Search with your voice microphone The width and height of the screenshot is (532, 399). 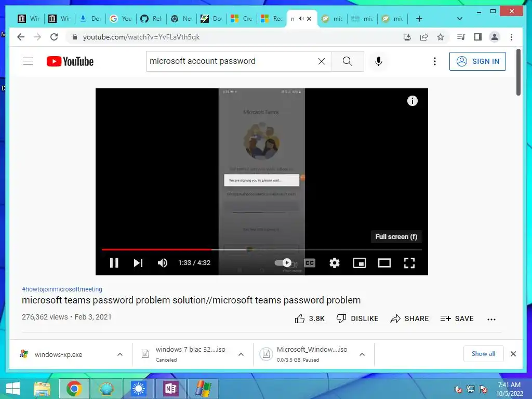pos(379,61)
